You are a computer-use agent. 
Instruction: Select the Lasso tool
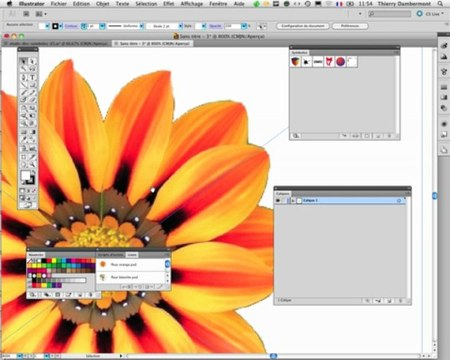click(32, 69)
